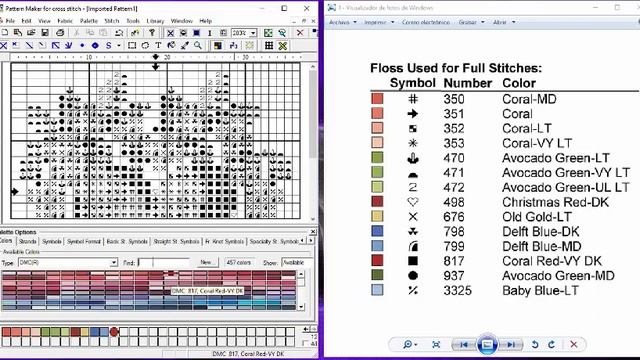Click the red X delete toolbar icon
The image size is (640, 360).
(300, 33)
